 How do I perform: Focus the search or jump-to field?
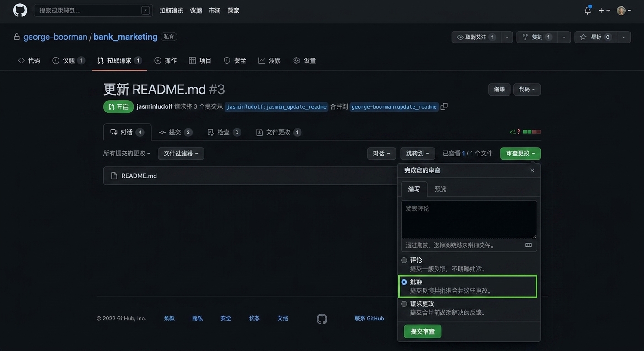93,11
